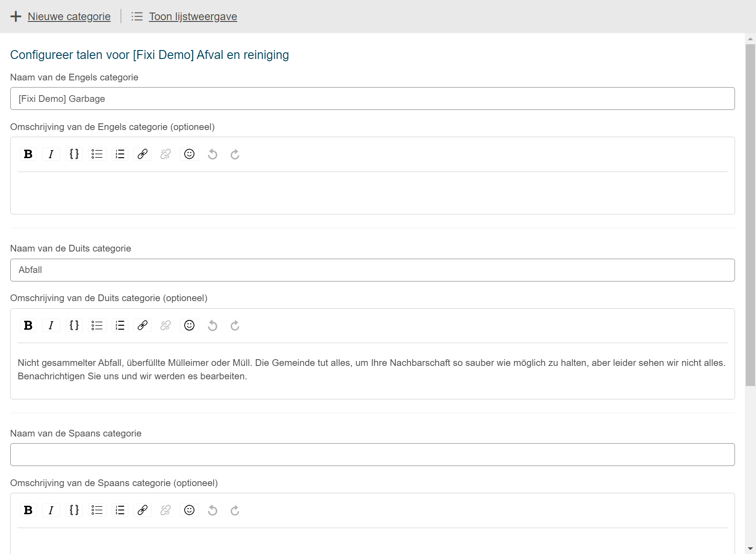Focus the Duits category name field 'Abfall'
Screen dimensions: 756x554
[372, 270]
